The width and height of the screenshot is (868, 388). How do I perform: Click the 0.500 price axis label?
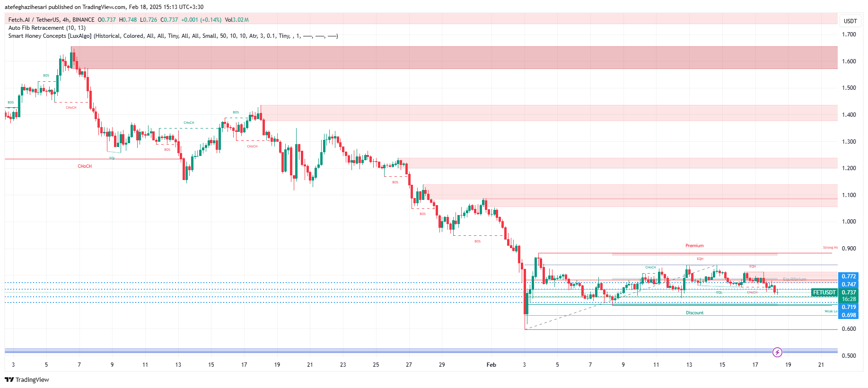(x=849, y=356)
